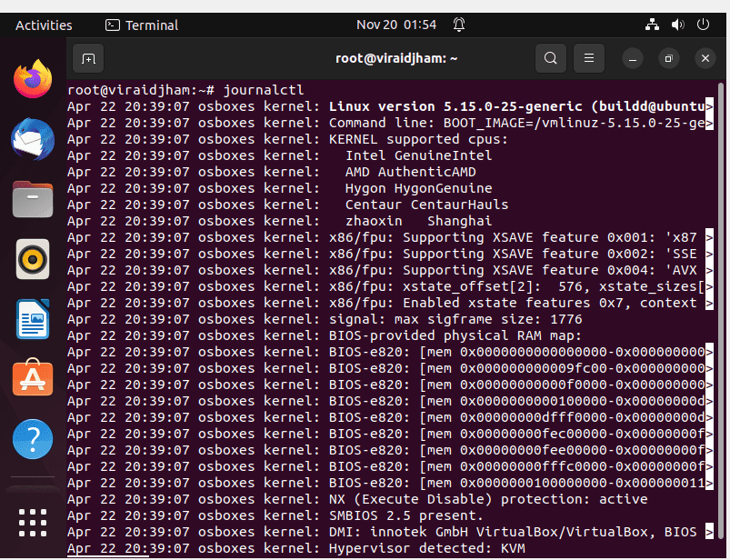Viewport: 730px width, 560px height.
Task: Open Thunderbird mail from the dock
Action: (33, 139)
